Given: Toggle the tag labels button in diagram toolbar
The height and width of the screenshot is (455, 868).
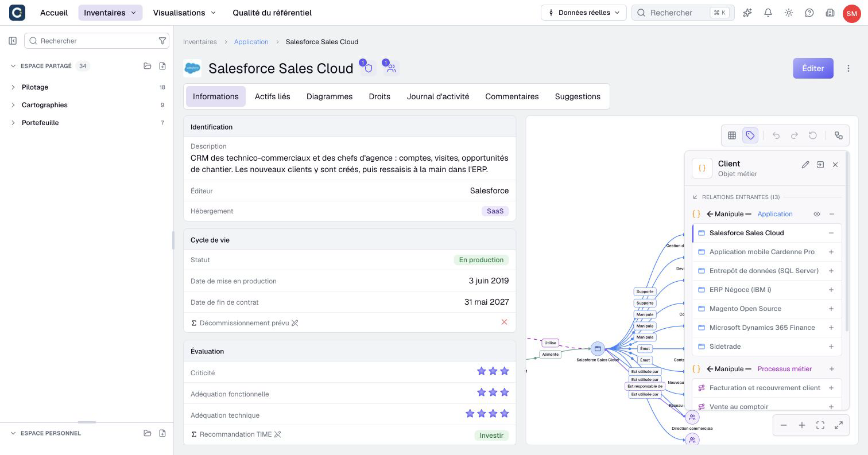Looking at the screenshot, I should (750, 135).
